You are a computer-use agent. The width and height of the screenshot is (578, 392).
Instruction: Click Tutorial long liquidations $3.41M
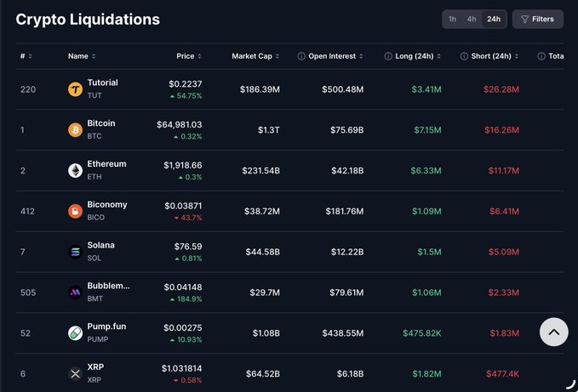426,89
